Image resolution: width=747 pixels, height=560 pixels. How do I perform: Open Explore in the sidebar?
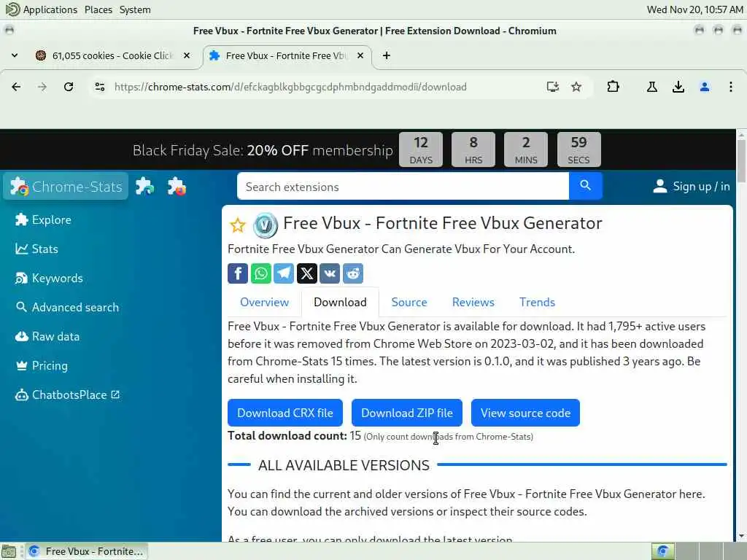[x=43, y=219]
